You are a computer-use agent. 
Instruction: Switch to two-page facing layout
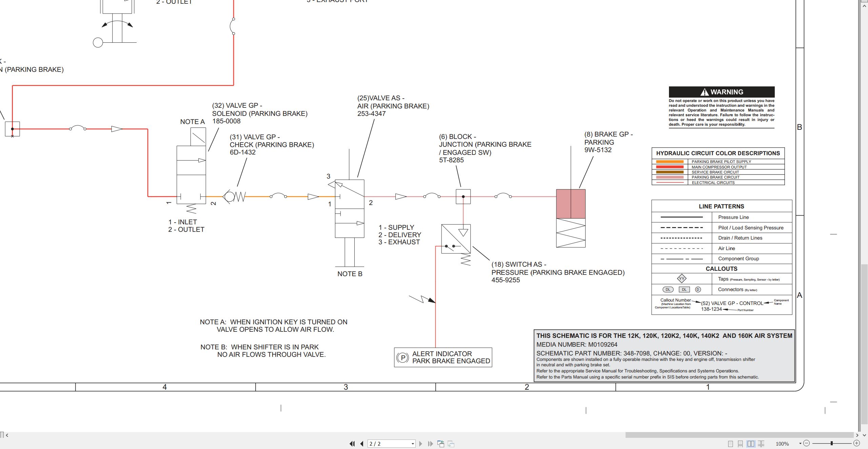[x=751, y=444]
